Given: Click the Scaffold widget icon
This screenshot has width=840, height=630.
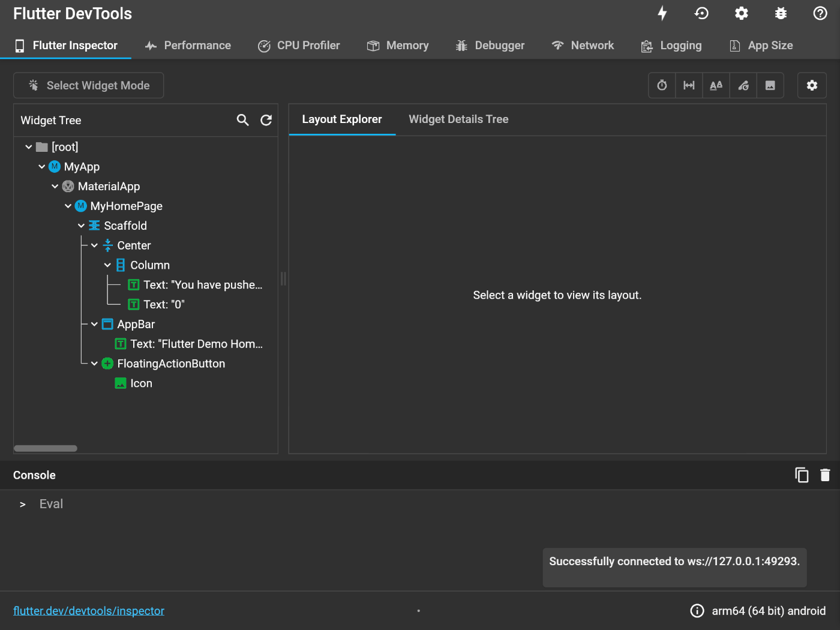Looking at the screenshot, I should coord(94,226).
